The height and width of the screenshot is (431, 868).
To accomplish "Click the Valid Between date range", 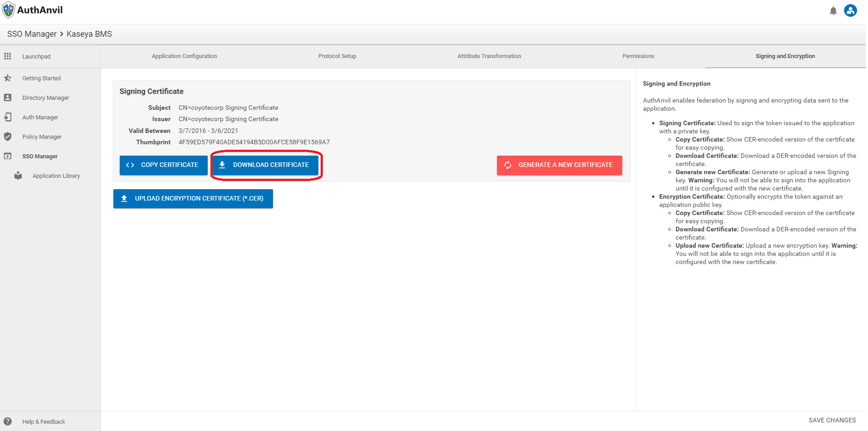I will pyautogui.click(x=208, y=131).
